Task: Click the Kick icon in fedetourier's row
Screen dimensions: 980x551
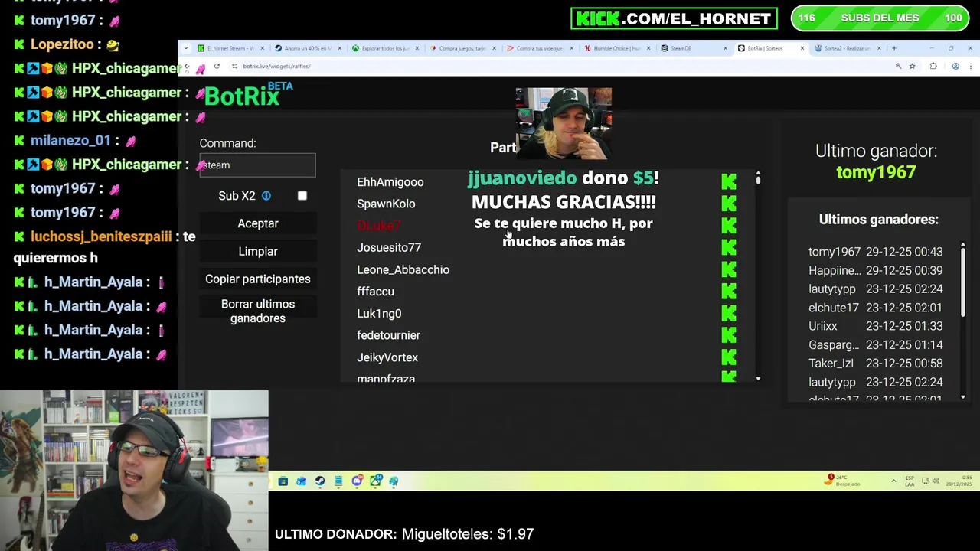Action: point(729,335)
